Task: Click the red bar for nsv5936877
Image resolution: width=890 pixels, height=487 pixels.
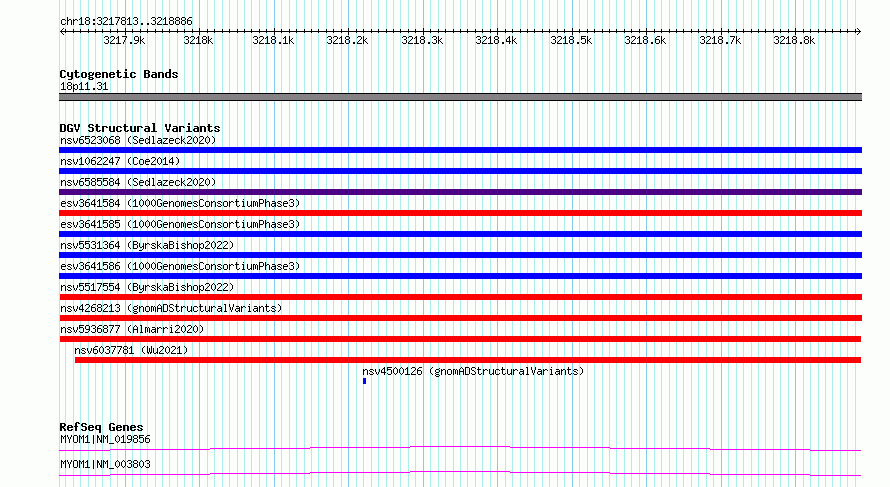Action: tap(460, 339)
